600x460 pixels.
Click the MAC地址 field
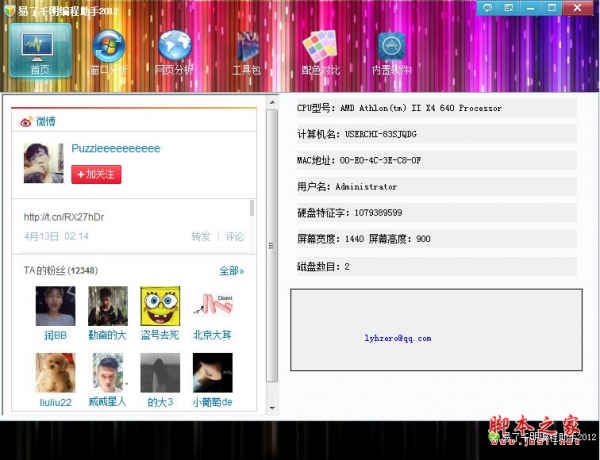coord(437,160)
